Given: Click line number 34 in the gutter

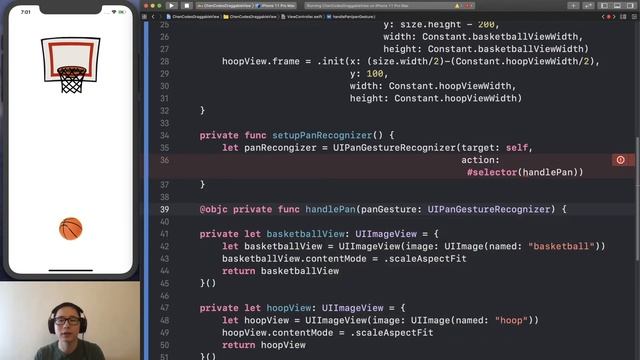Looking at the screenshot, I should [x=164, y=135].
